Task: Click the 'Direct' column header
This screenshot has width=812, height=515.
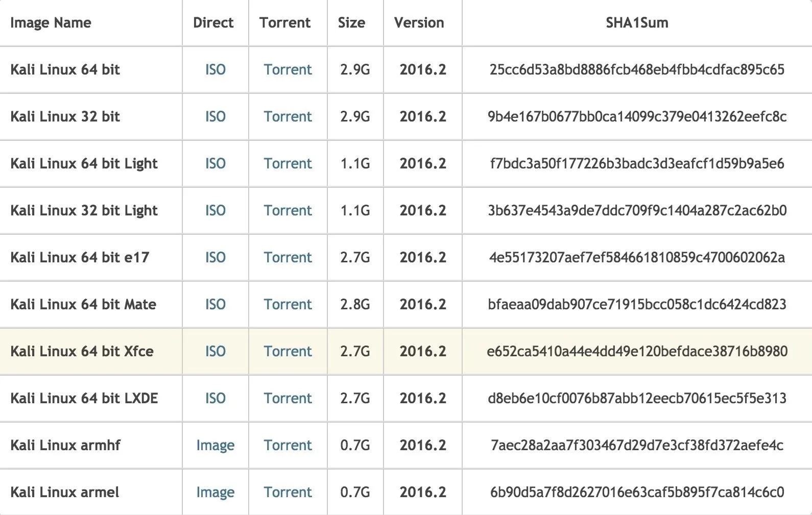Action: [213, 22]
